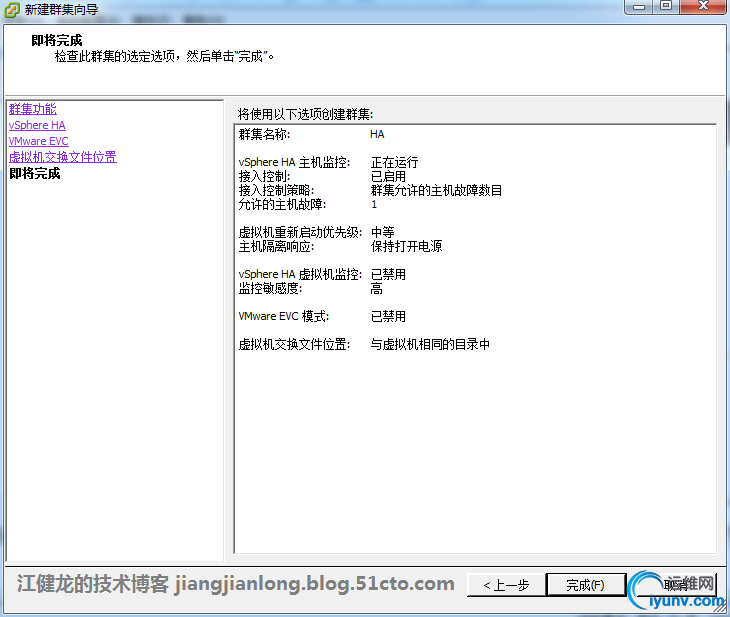This screenshot has width=730, height=617.
Task: Click the host failures value 1
Action: point(374,204)
